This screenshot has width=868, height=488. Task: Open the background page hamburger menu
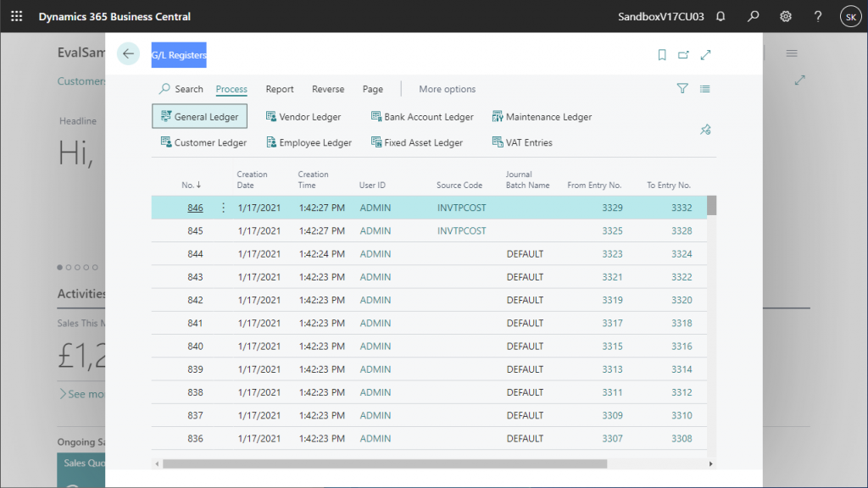tap(792, 53)
